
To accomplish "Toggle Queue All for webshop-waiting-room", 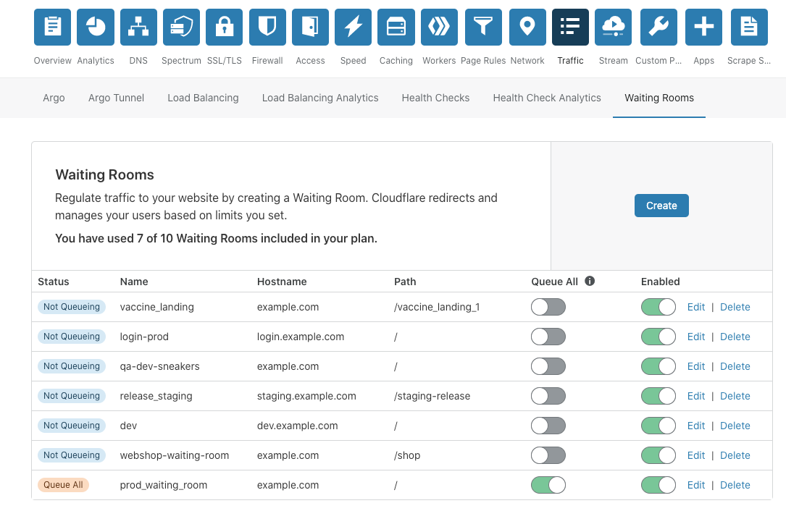I will click(548, 455).
